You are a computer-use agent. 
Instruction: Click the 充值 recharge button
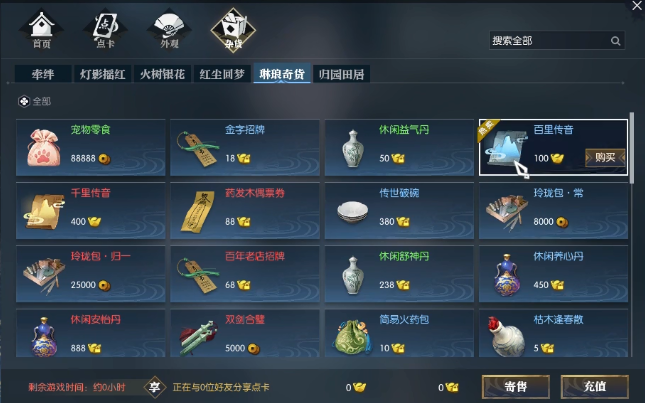[x=595, y=387]
